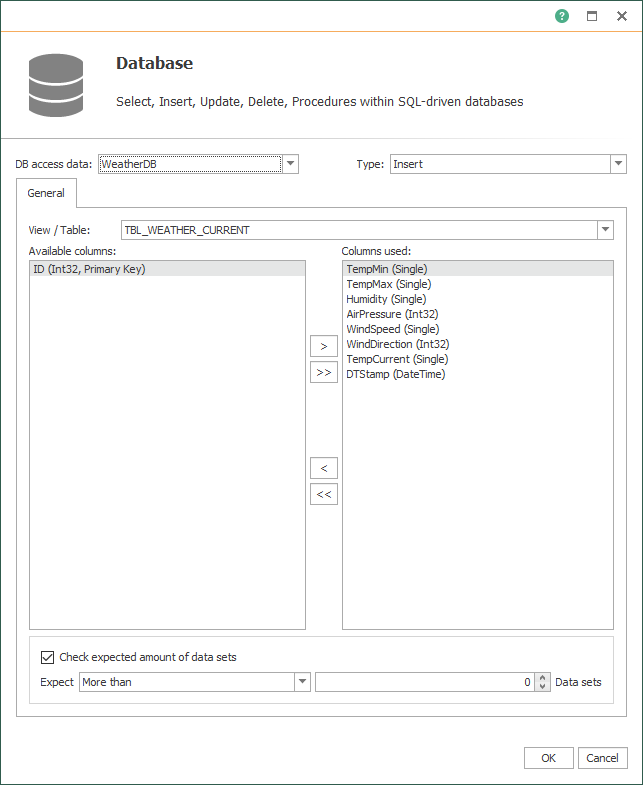This screenshot has width=643, height=785.
Task: Move selected column to used with > button
Action: [x=323, y=346]
